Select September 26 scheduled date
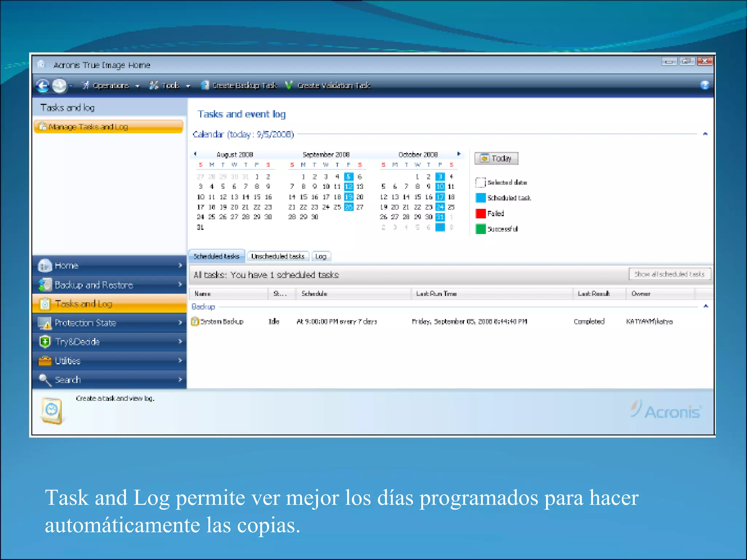The height and width of the screenshot is (560, 747). (x=349, y=207)
